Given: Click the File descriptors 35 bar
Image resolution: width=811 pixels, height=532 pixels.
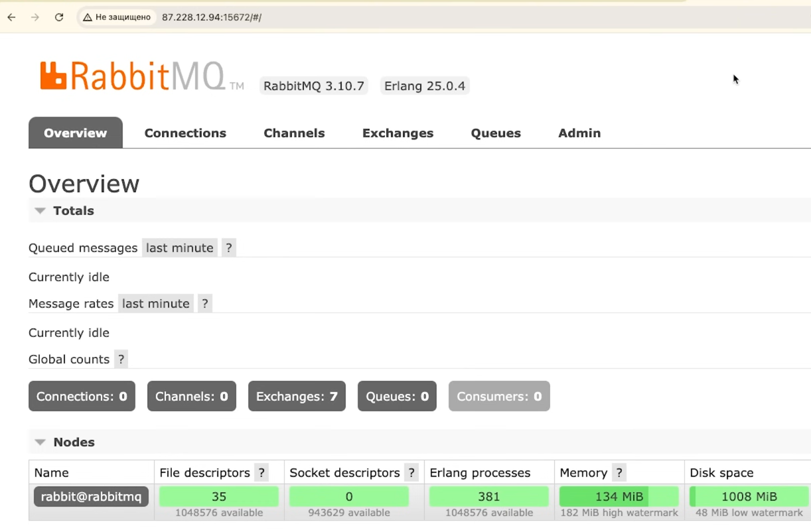Looking at the screenshot, I should (219, 496).
